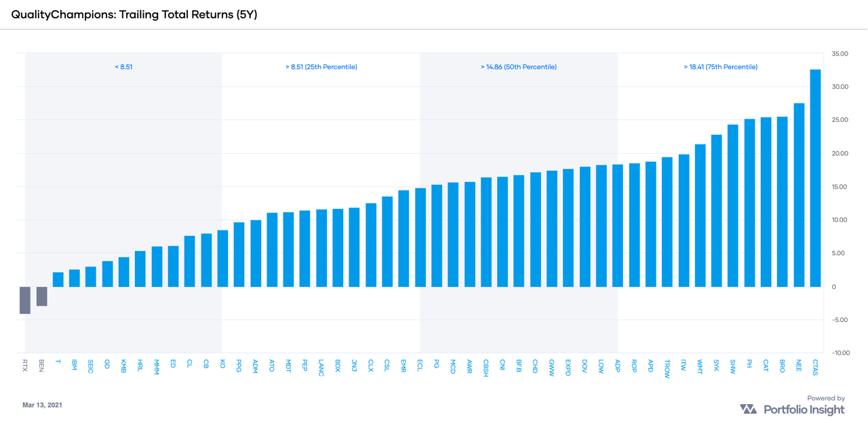Image resolution: width=868 pixels, height=434 pixels.
Task: Click the CLX ticker label
Action: [371, 366]
